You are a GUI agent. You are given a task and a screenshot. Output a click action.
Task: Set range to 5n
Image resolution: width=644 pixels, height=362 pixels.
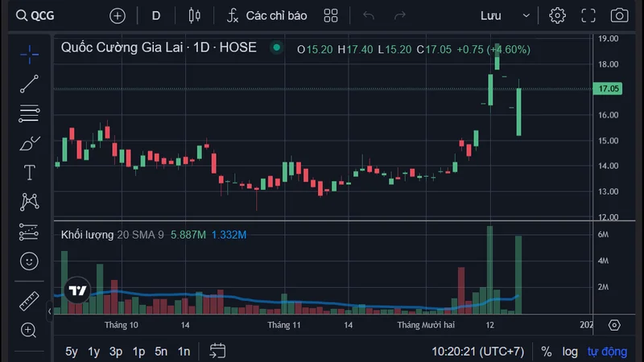tap(161, 352)
